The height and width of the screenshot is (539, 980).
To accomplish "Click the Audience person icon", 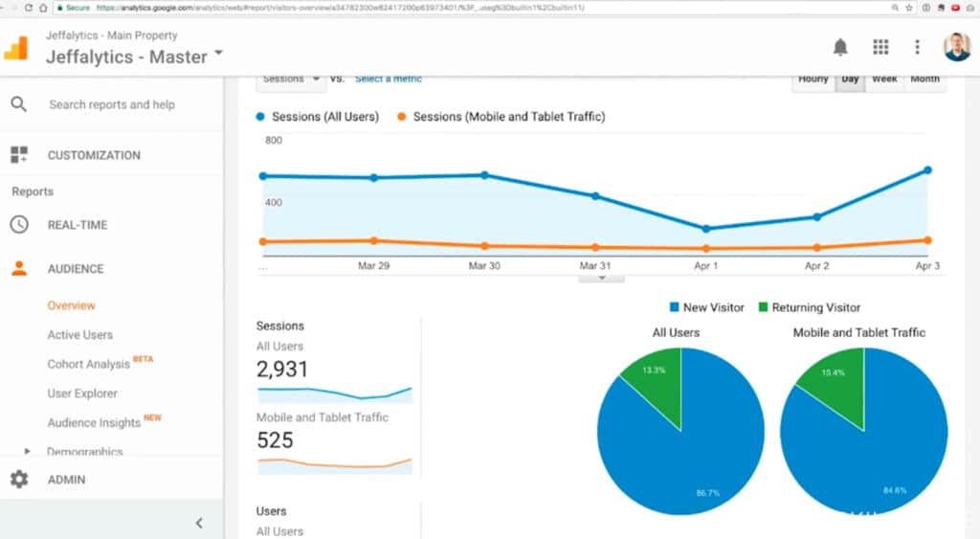I will [19, 268].
